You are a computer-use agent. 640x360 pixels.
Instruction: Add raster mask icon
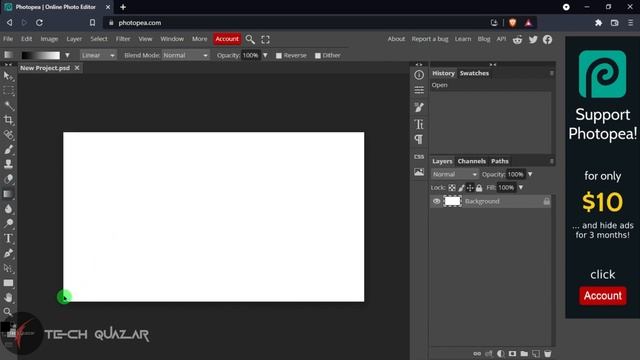pyautogui.click(x=512, y=353)
